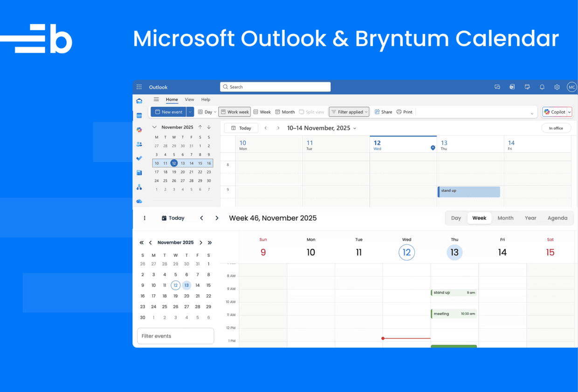Open Outlook settings gear
The image size is (578, 392).
[x=557, y=87]
